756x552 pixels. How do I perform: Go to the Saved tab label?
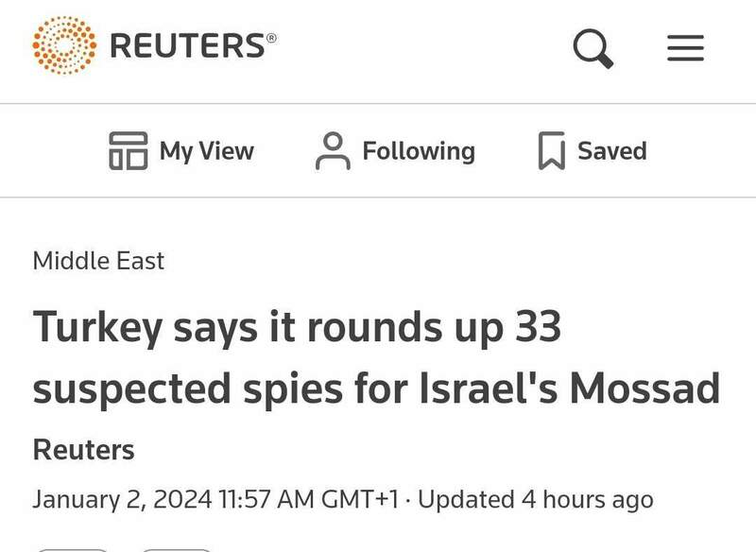coord(611,151)
